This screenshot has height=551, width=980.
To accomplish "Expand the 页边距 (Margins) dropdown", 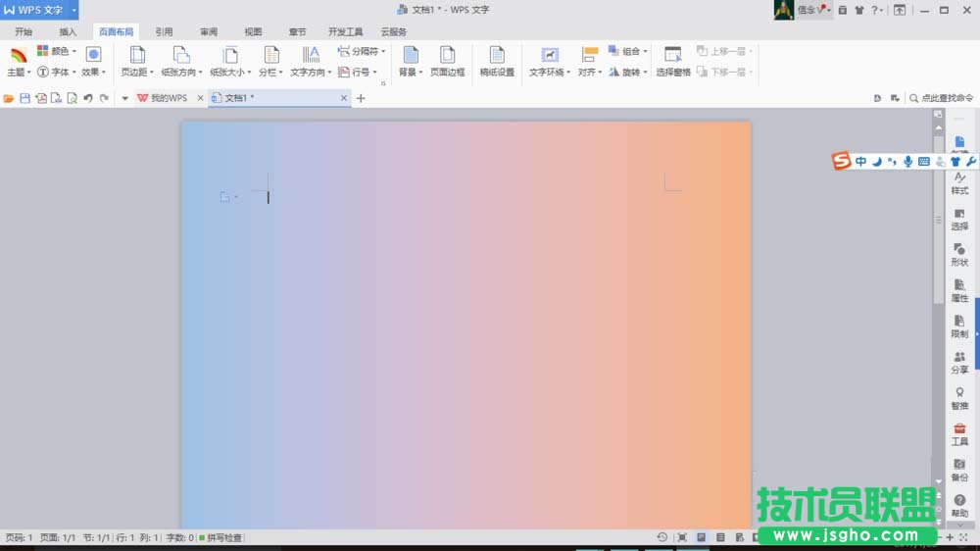I will pos(138,61).
